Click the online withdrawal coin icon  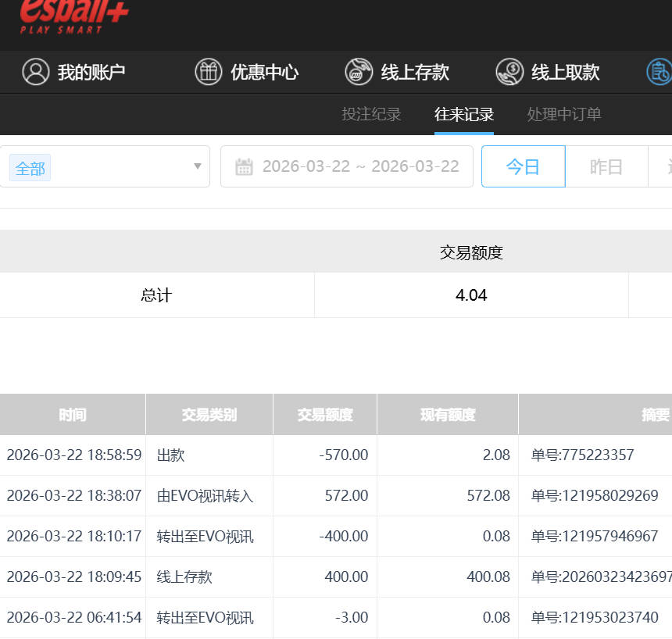pyautogui.click(x=509, y=72)
